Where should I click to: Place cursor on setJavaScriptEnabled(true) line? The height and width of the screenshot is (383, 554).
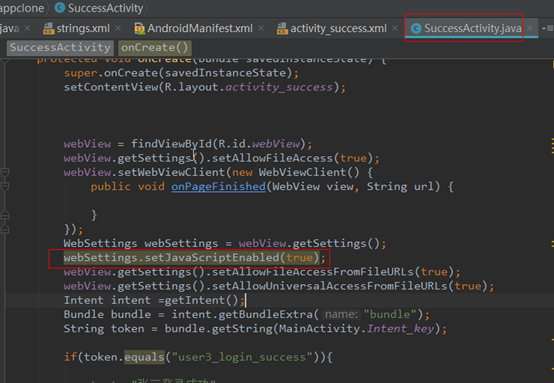pyautogui.click(x=194, y=258)
